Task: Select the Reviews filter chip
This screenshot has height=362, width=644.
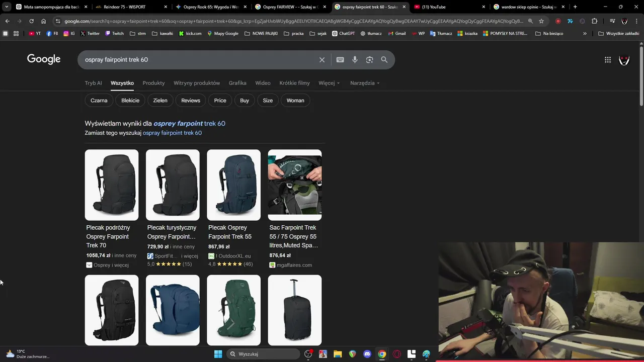Action: point(191,101)
